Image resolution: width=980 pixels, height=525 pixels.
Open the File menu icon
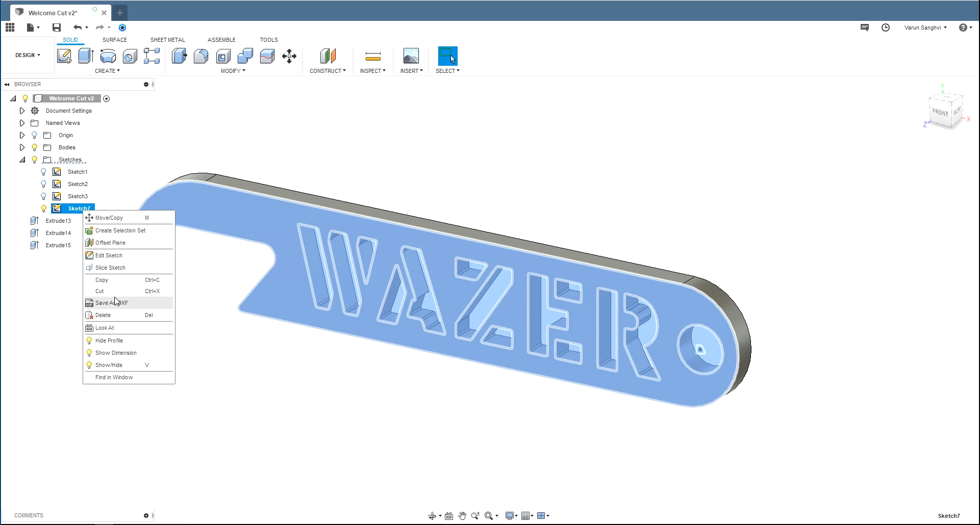[x=33, y=28]
